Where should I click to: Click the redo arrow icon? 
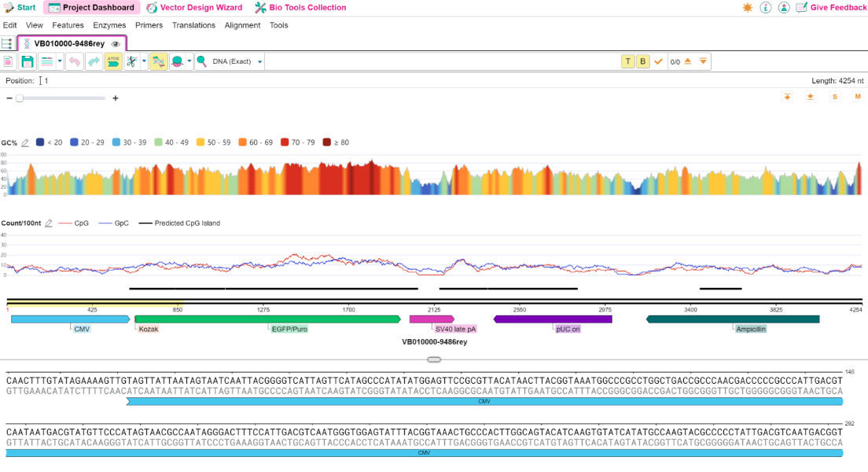coord(94,61)
